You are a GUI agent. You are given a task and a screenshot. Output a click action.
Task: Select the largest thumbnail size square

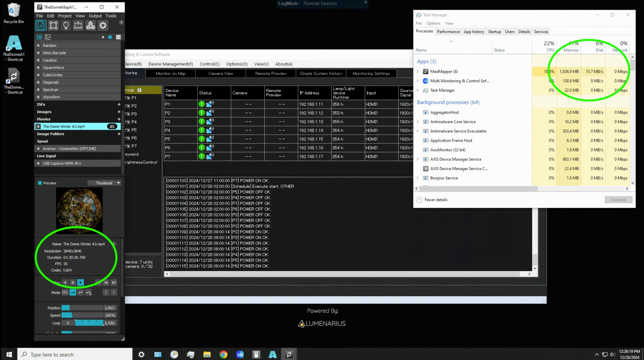click(x=118, y=37)
